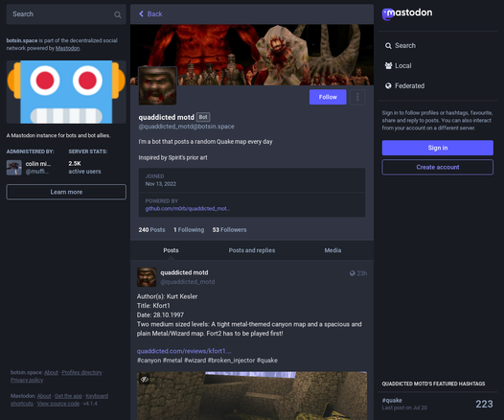Click the Search magnifier icon in right navigation
The image size is (504, 420).
click(x=388, y=46)
